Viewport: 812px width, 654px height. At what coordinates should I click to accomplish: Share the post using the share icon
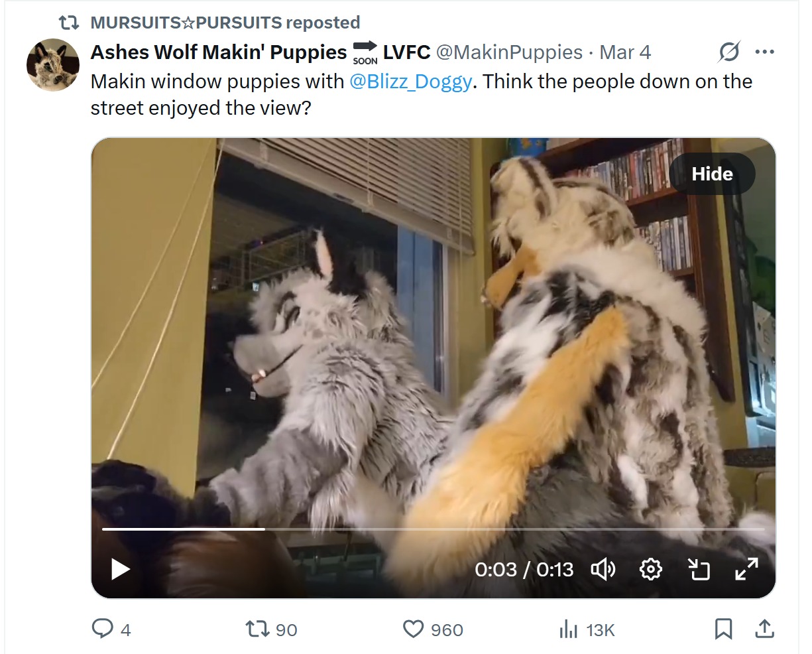point(764,629)
